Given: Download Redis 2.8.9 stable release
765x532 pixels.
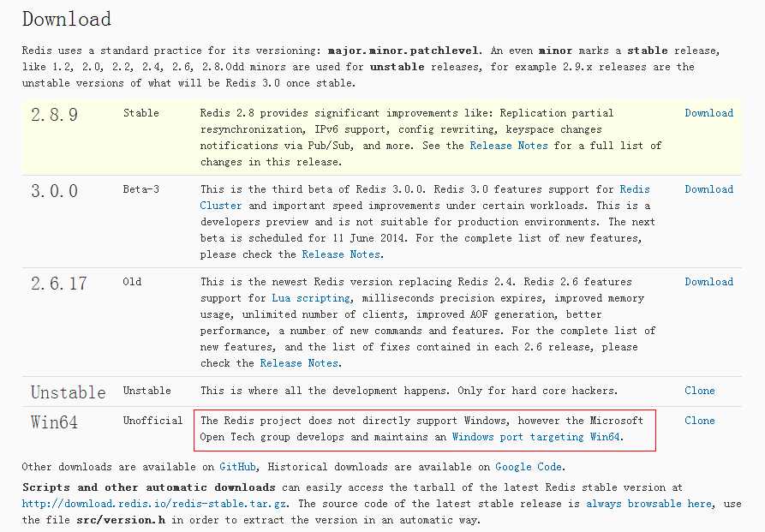Looking at the screenshot, I should coord(709,113).
